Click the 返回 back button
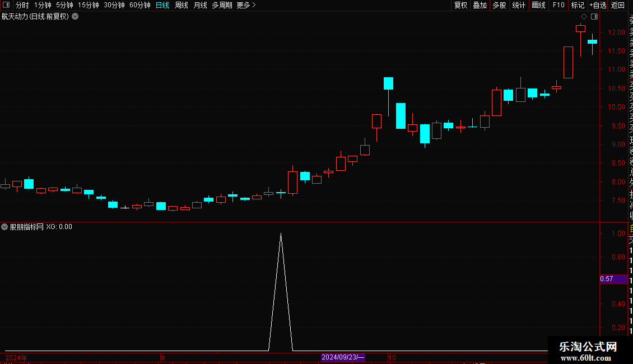Screen dimensions: 633x364 point(618,5)
